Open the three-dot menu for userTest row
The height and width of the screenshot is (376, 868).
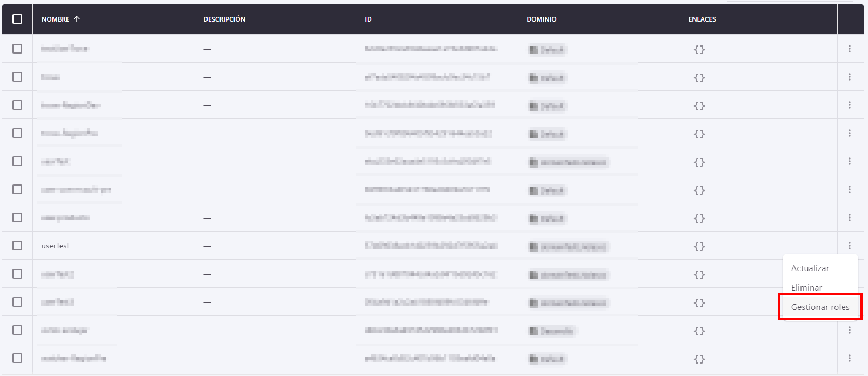[x=849, y=246]
